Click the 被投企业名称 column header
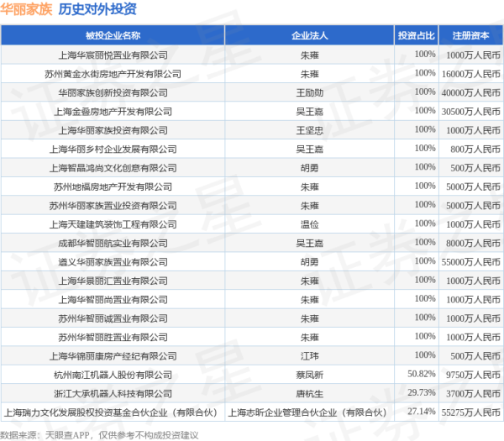This screenshot has height=441, width=504. pyautogui.click(x=113, y=35)
